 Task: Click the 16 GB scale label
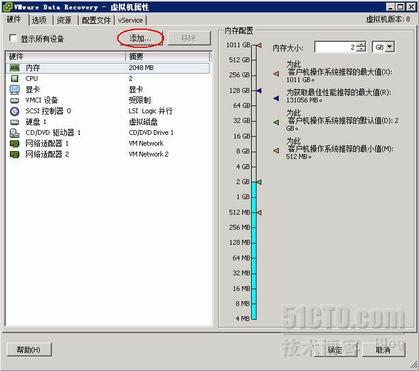(x=242, y=136)
